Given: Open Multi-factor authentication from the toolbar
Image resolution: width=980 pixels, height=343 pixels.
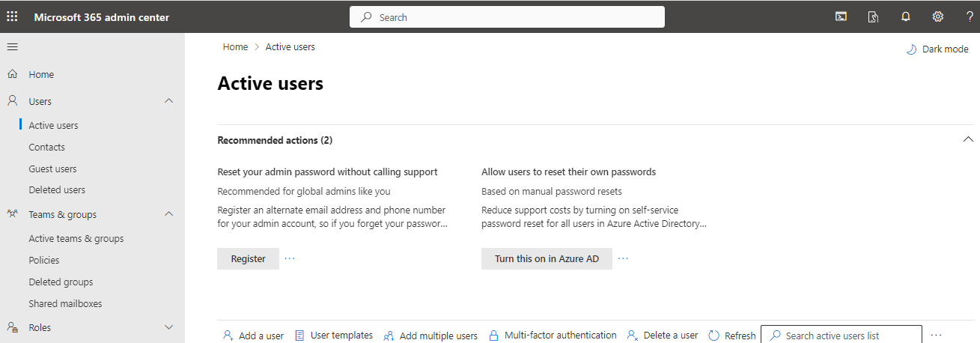Looking at the screenshot, I should (553, 336).
